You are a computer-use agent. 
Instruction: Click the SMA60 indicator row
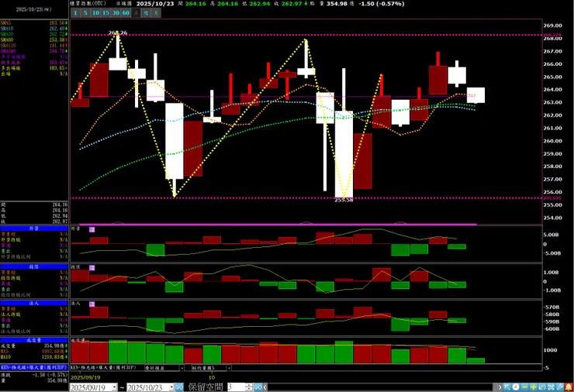coord(34,40)
